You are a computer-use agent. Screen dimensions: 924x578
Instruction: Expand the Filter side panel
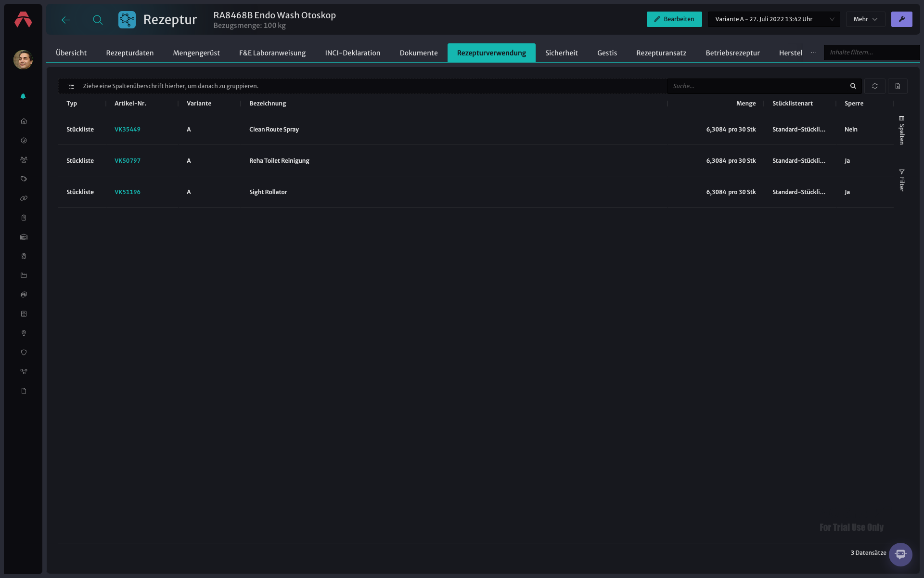(x=902, y=180)
